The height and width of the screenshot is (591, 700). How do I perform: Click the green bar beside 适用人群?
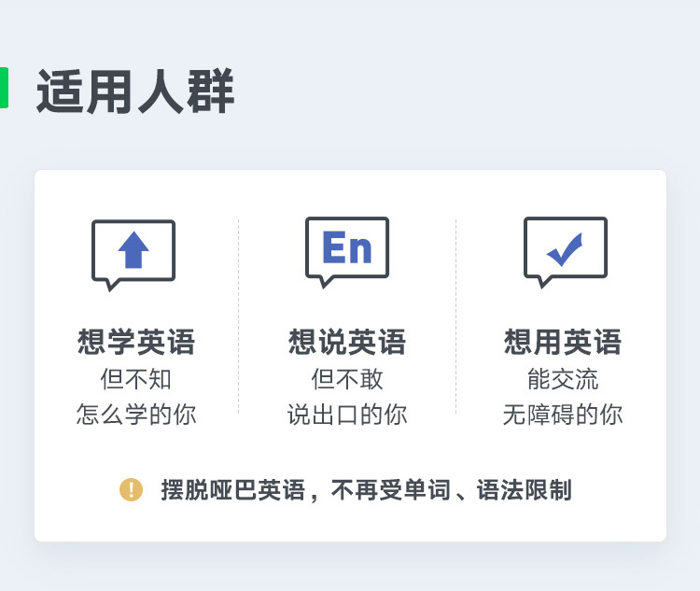pyautogui.click(x=4, y=88)
